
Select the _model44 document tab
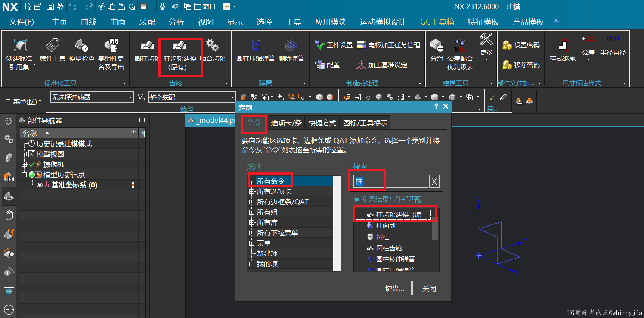211,121
